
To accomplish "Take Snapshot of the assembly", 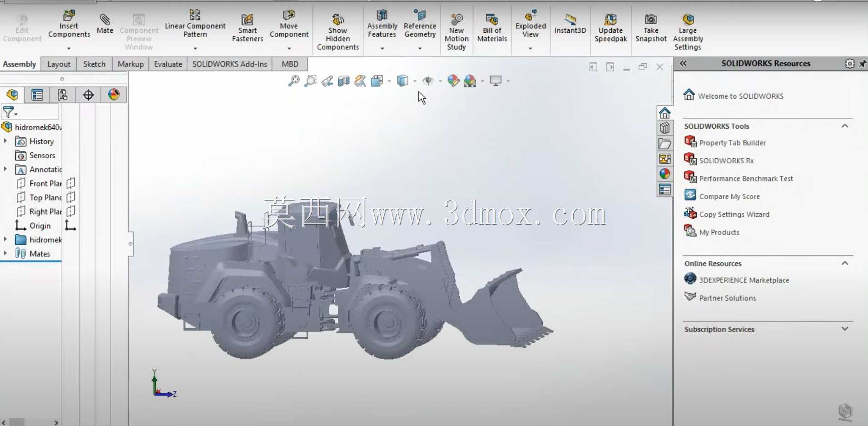I will [651, 28].
